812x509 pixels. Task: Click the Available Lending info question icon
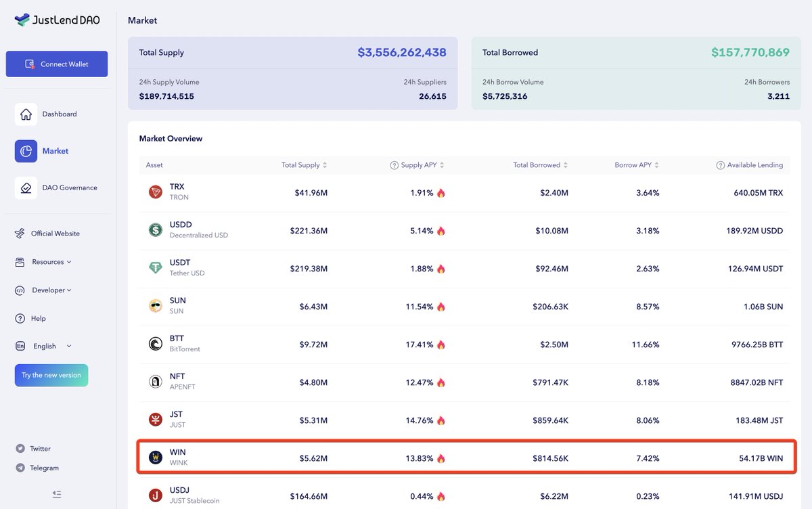(x=721, y=165)
